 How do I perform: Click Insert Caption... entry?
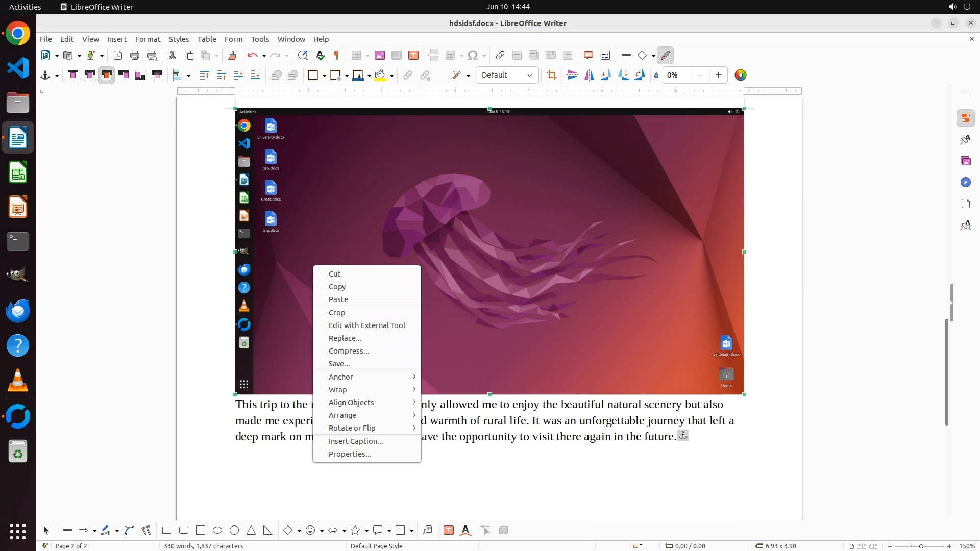pos(355,441)
